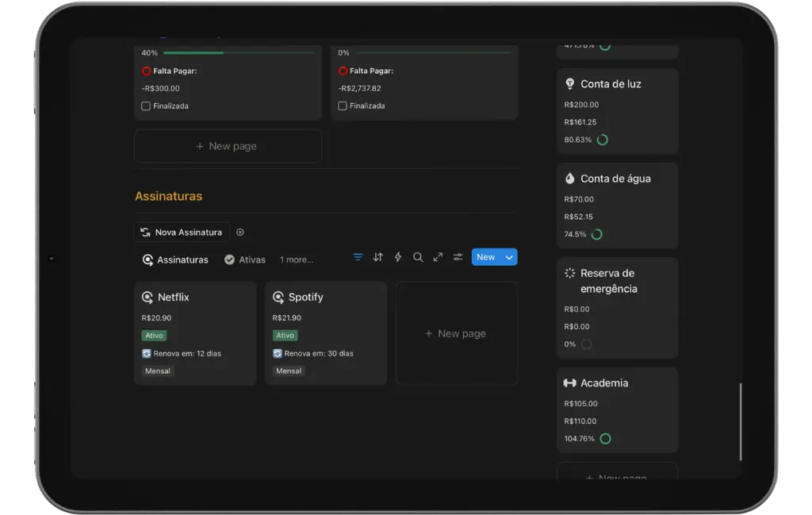The width and height of the screenshot is (812, 515).
Task: Click the 40% progress bar
Action: 239,53
